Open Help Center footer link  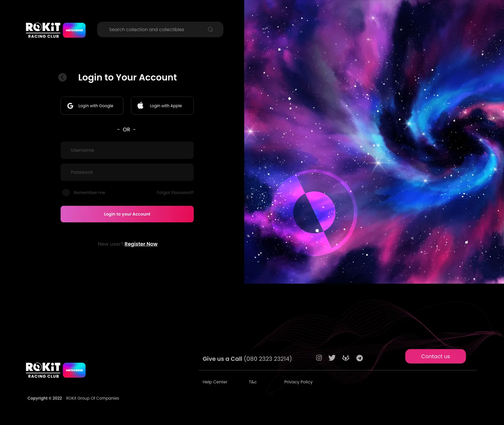coord(215,382)
